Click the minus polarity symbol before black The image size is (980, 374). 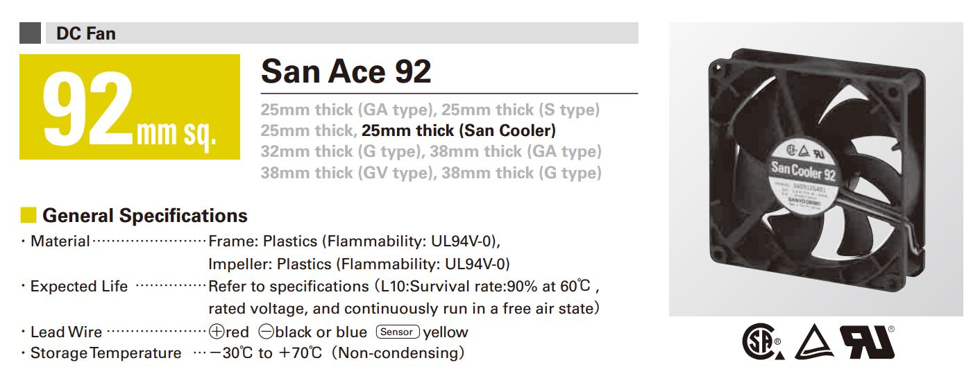coord(265,332)
